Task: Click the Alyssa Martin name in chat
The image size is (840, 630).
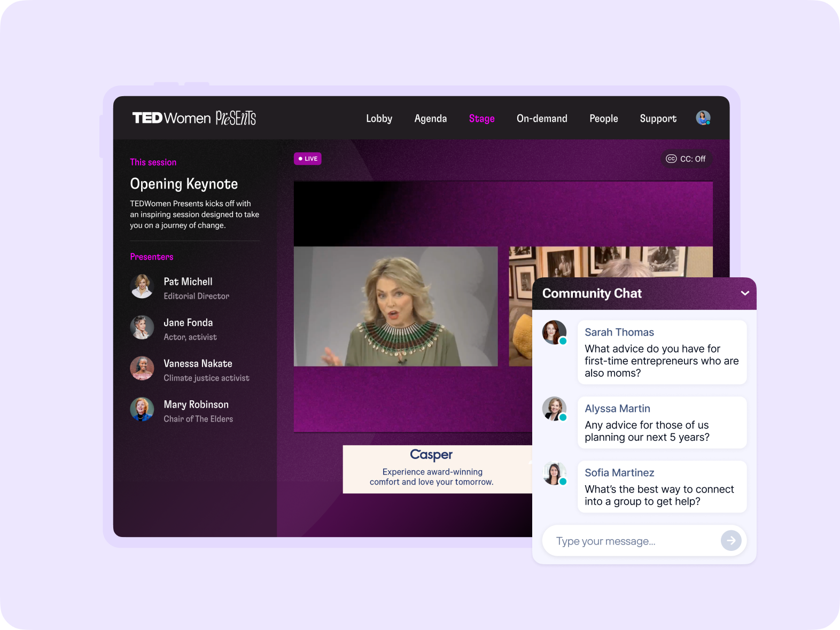Action: (617, 409)
